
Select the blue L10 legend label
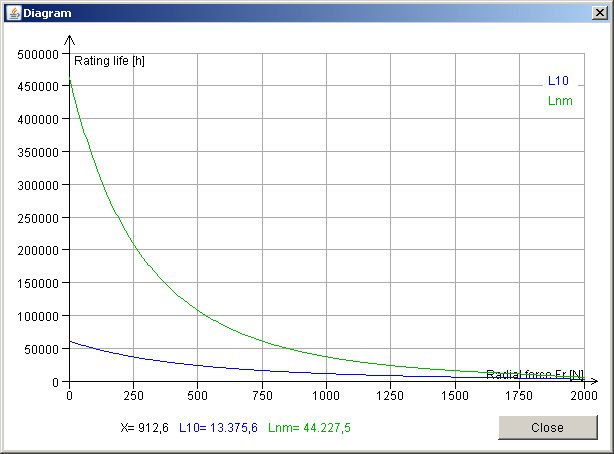[x=558, y=81]
